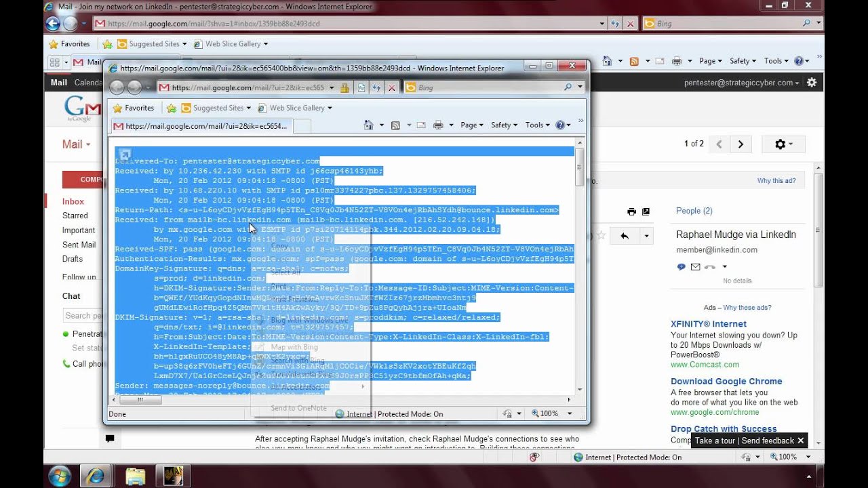
Task: Open the XFINITY Internet ad link
Action: 709,324
